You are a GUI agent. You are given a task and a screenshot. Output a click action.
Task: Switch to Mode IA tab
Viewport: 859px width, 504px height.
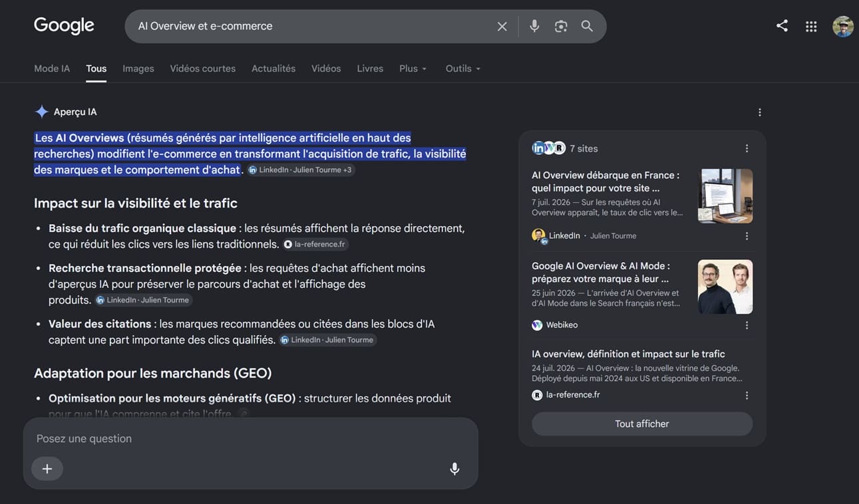click(52, 68)
